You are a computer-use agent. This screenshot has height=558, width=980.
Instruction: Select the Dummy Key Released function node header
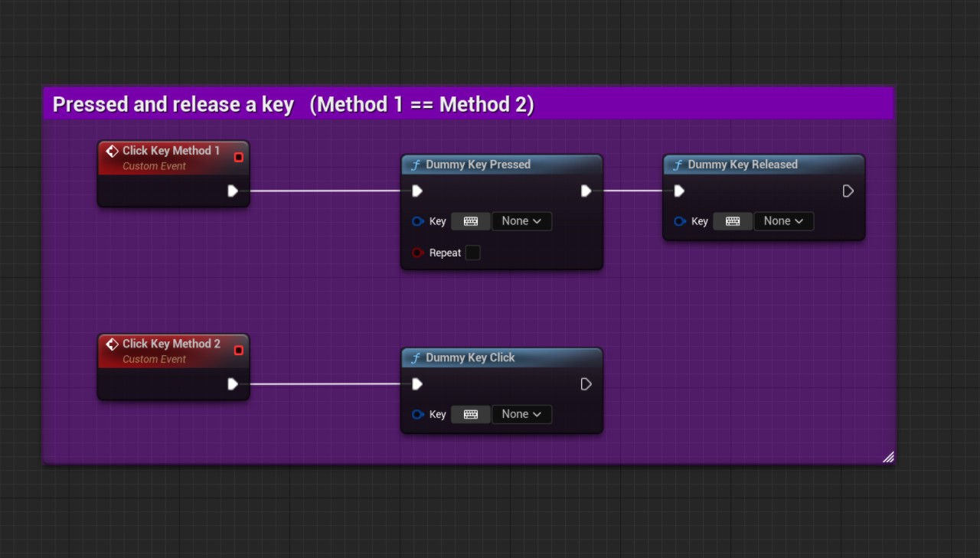763,165
